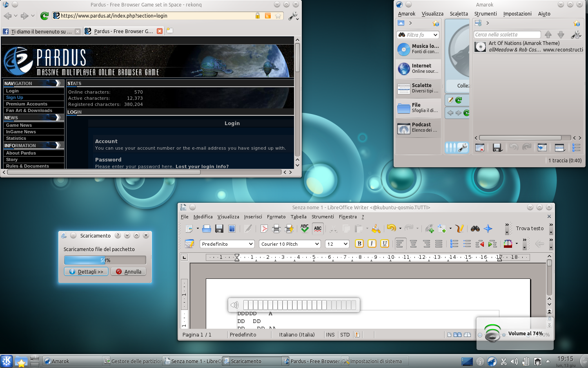Click 'Lost your login info?' link

coord(202,166)
